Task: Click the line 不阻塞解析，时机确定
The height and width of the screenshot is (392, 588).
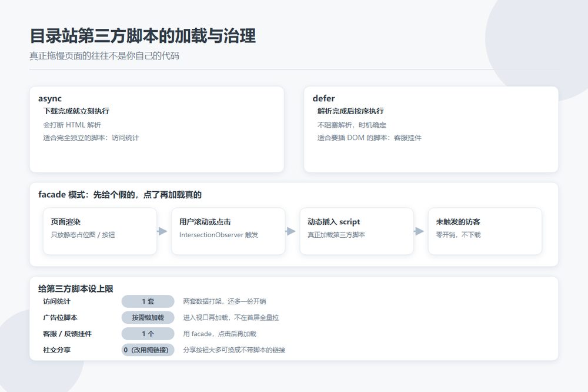Action: coord(352,125)
